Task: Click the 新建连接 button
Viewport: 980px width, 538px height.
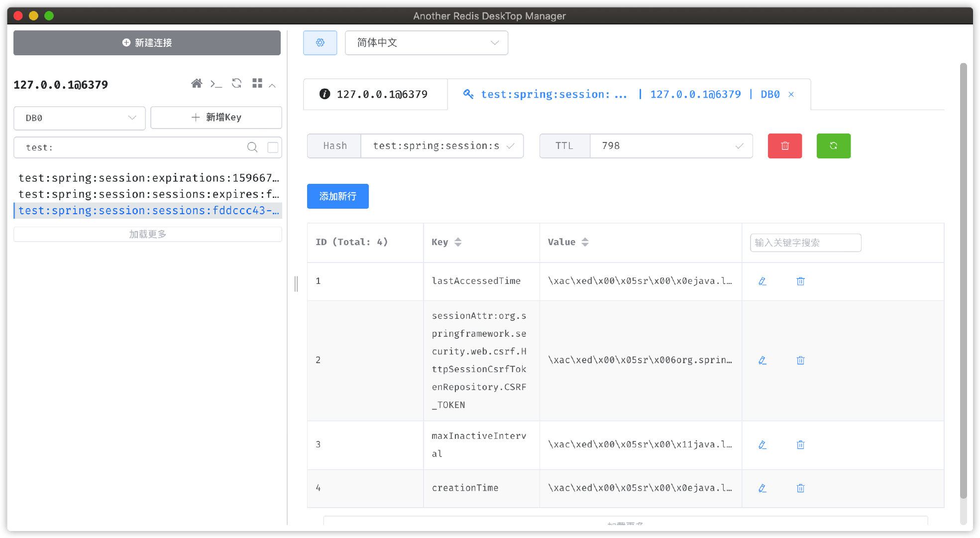Action: [147, 43]
